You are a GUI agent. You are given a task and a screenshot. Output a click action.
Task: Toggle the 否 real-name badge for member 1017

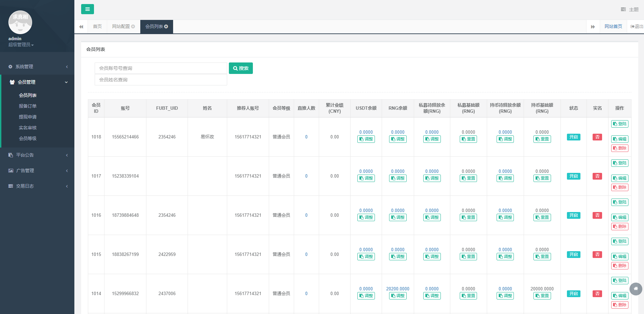point(597,176)
